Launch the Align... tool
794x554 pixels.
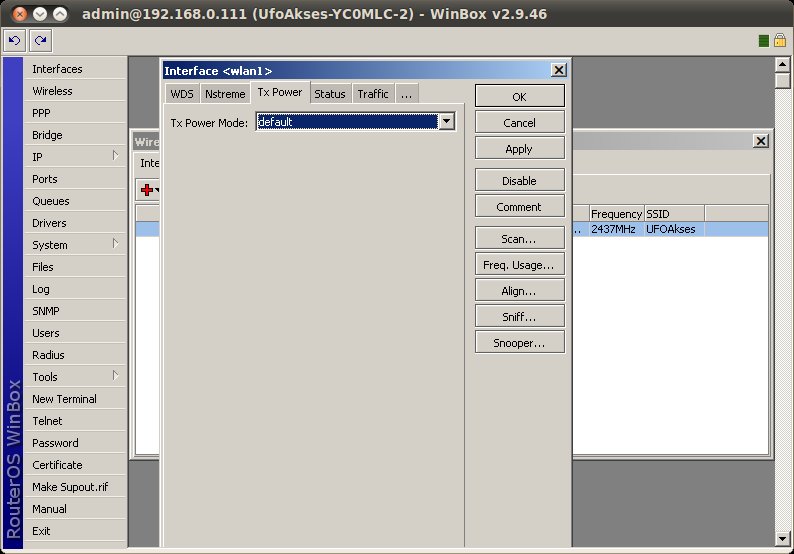[x=520, y=291]
